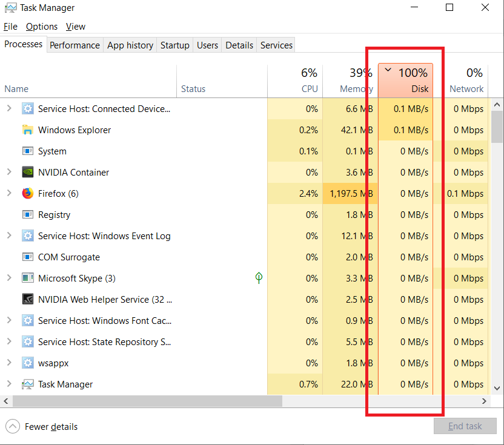The width and height of the screenshot is (504, 445).
Task: Click the green leaf suspended status icon
Action: [259, 278]
